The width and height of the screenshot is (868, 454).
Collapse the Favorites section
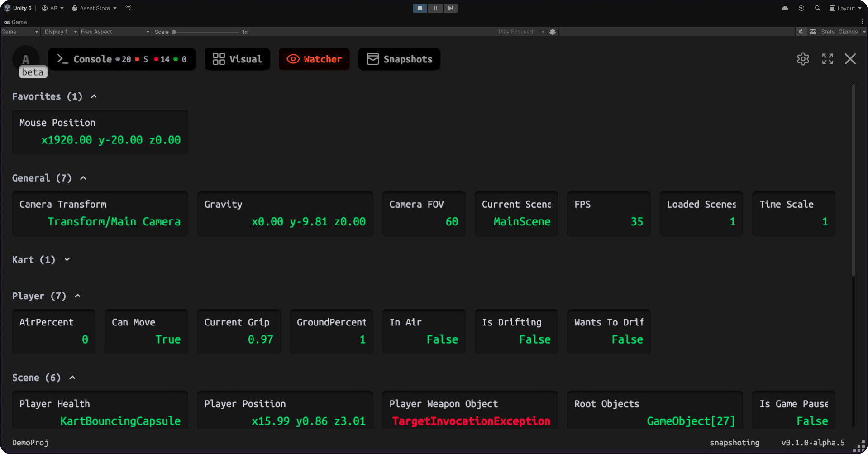pos(94,96)
